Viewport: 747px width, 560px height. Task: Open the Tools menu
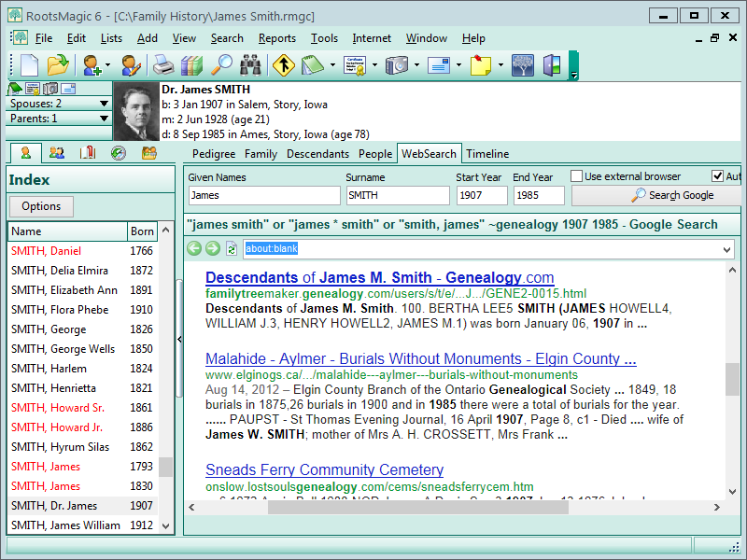[x=324, y=38]
